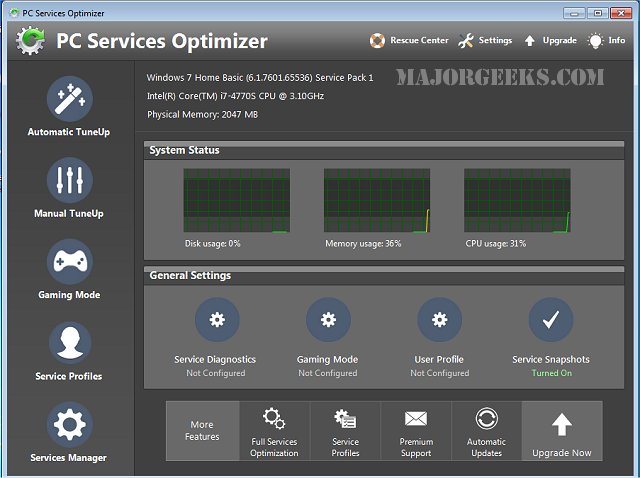
Task: Click the Settings wrench icon
Action: coord(466,40)
